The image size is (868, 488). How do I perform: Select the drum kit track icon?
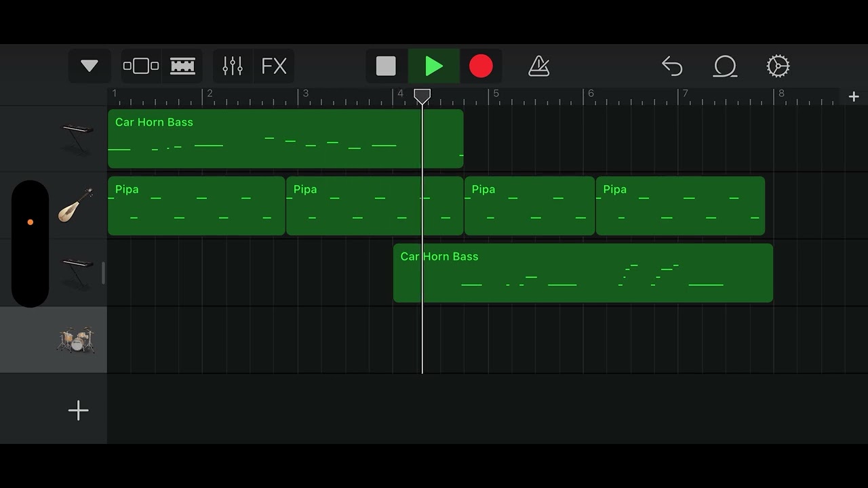pyautogui.click(x=75, y=340)
